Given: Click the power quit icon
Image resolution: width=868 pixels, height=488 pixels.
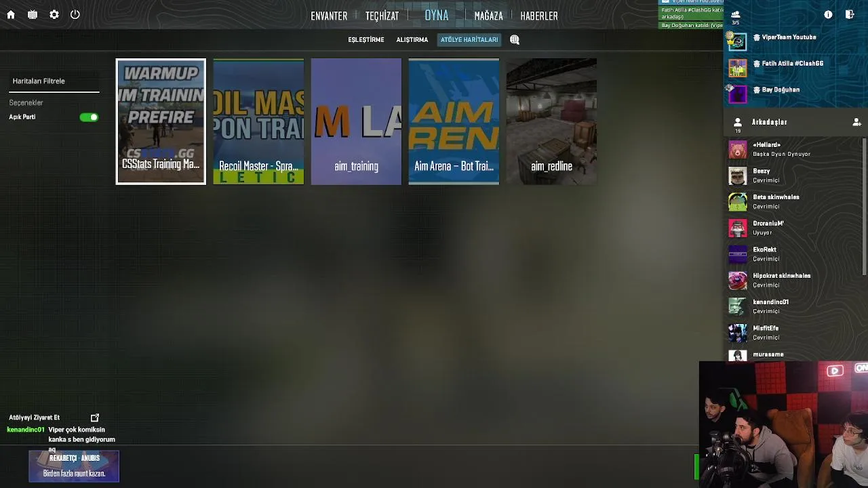Looking at the screenshot, I should pyautogui.click(x=75, y=14).
